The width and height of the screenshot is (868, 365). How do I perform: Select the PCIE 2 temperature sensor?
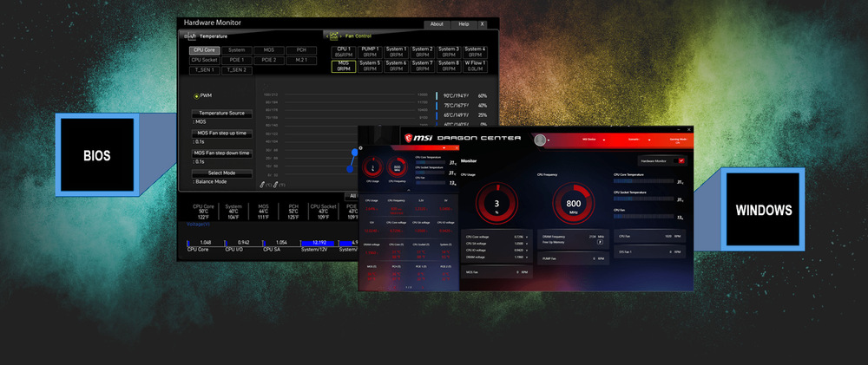pos(269,60)
